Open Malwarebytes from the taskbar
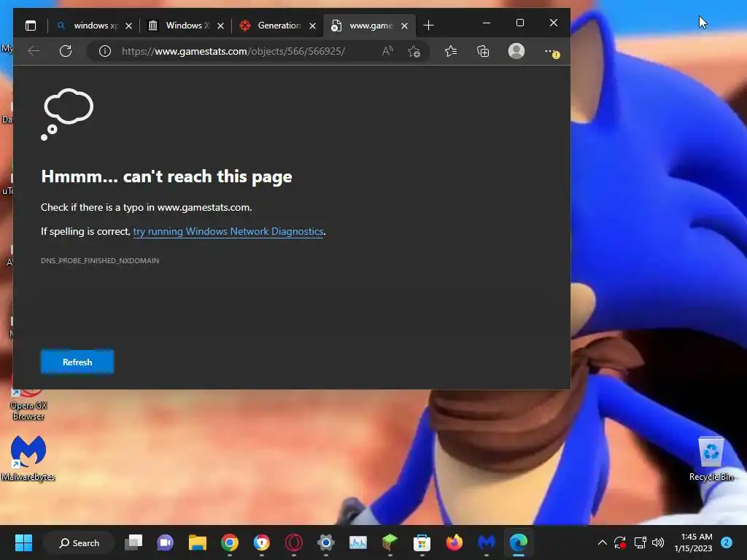Image resolution: width=747 pixels, height=560 pixels. tap(486, 542)
